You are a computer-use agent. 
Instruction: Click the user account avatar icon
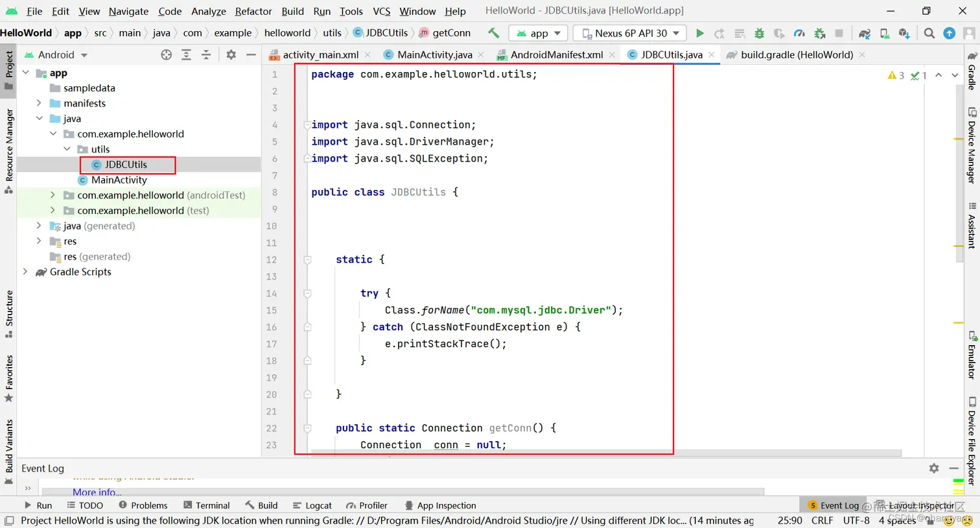(x=970, y=33)
